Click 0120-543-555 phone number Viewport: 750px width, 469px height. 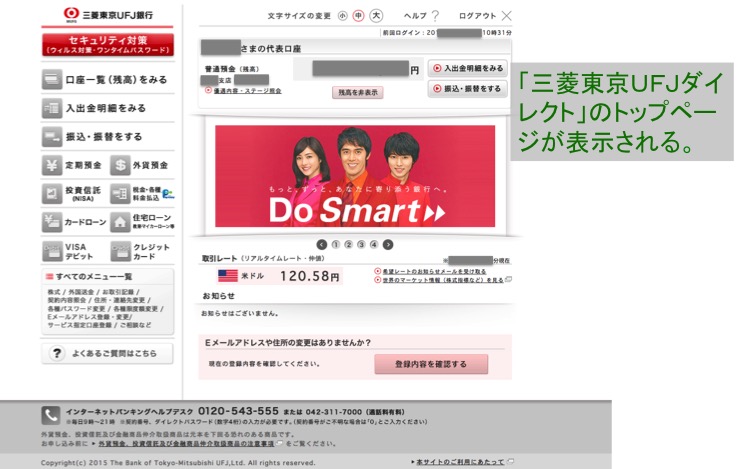click(x=238, y=411)
